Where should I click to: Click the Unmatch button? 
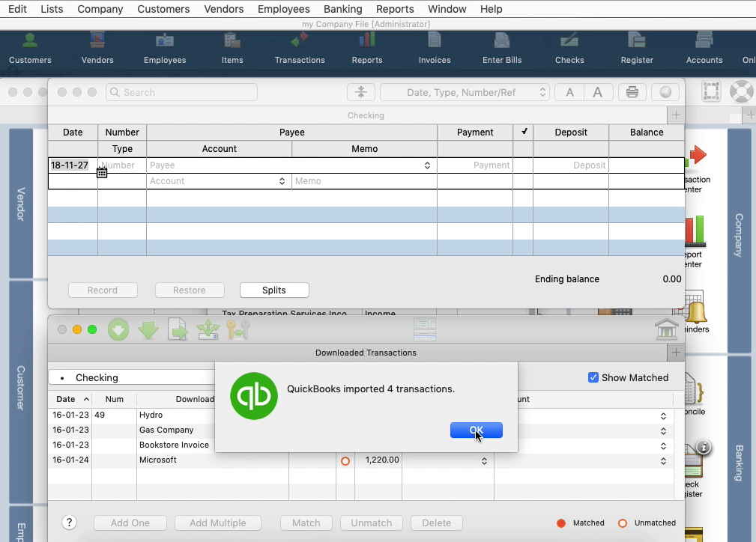coord(371,523)
